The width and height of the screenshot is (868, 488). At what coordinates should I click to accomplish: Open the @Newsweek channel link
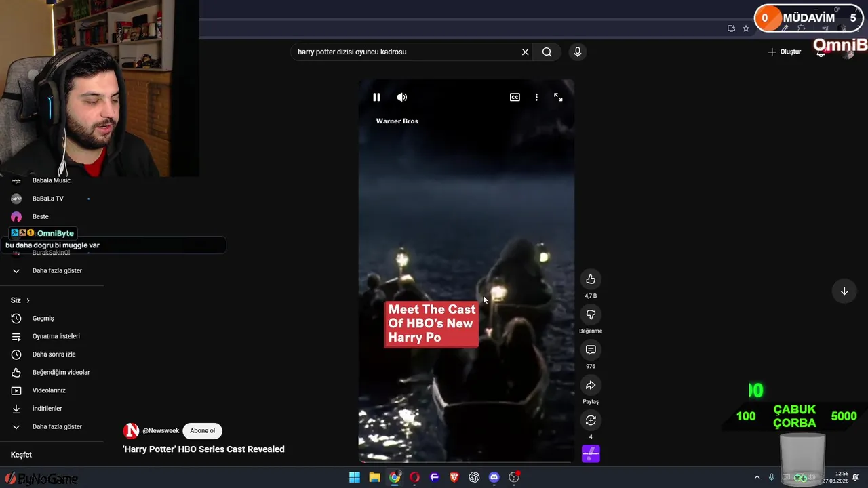(161, 430)
